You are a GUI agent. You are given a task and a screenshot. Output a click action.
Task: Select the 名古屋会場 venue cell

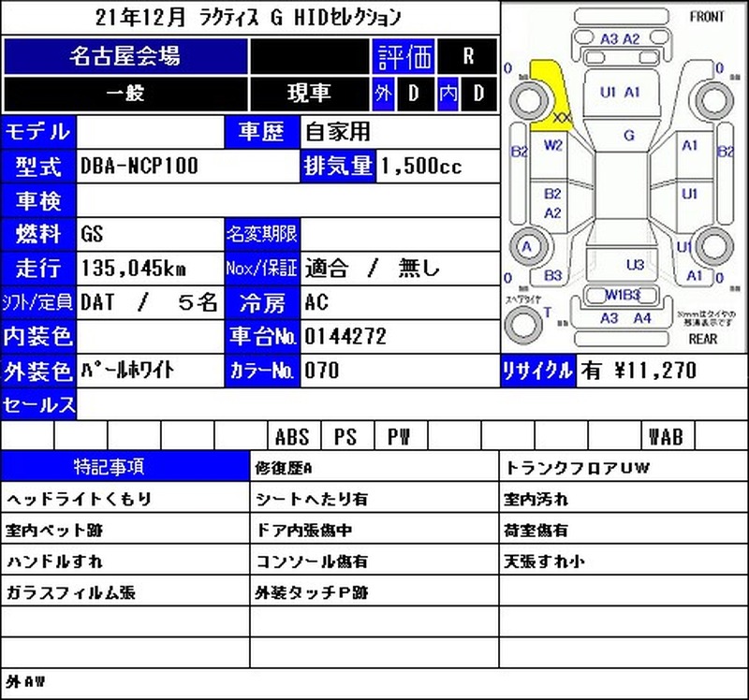pos(125,56)
